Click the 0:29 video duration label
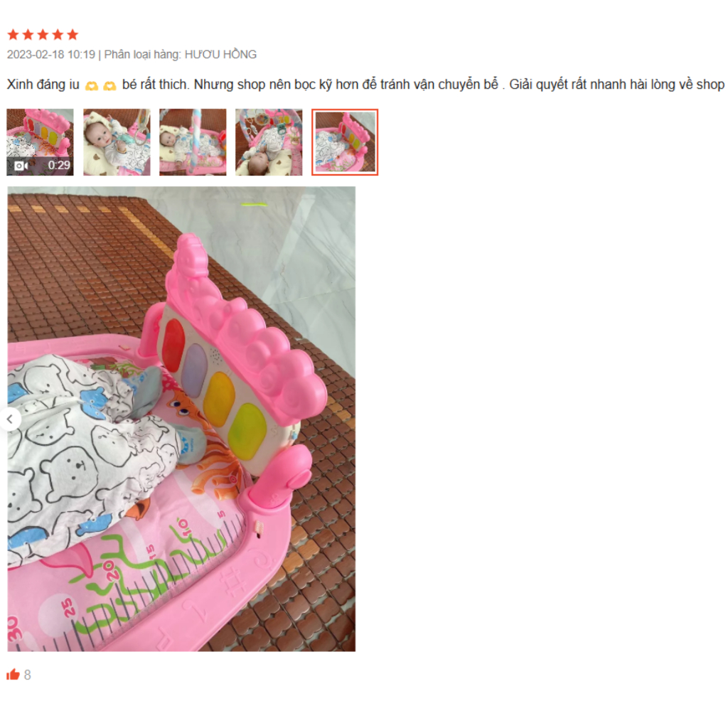 [59, 165]
